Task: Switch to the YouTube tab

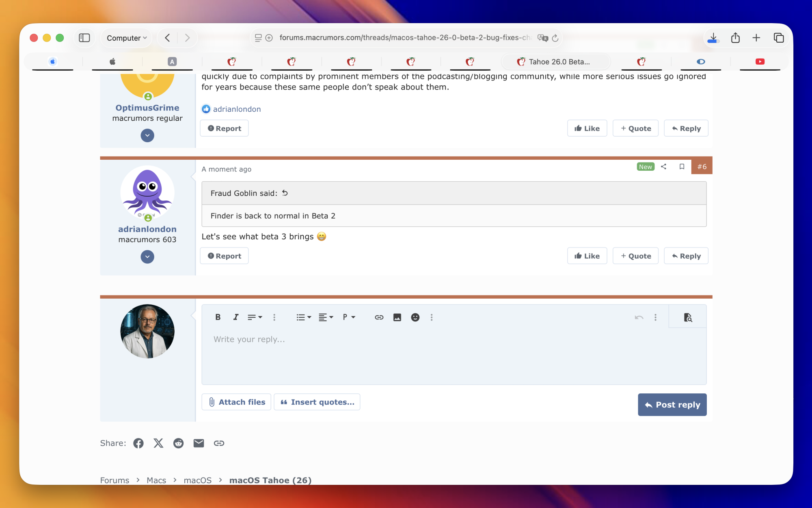Action: [760, 61]
